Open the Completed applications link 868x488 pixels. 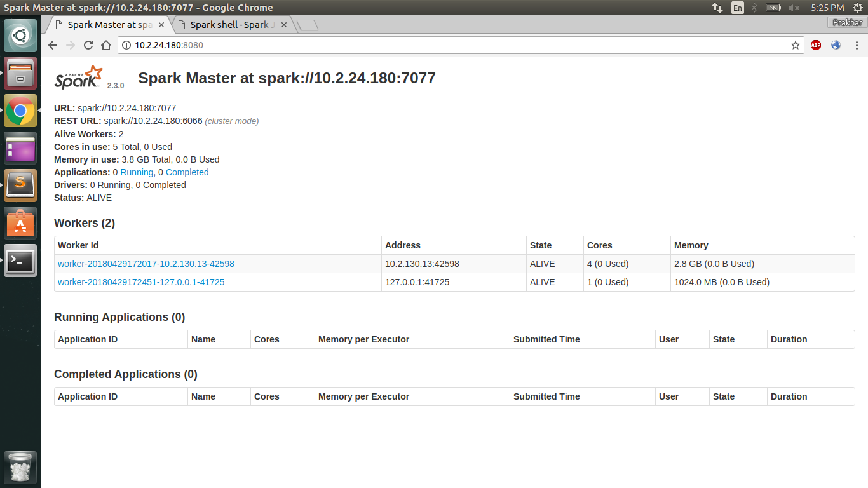click(187, 172)
